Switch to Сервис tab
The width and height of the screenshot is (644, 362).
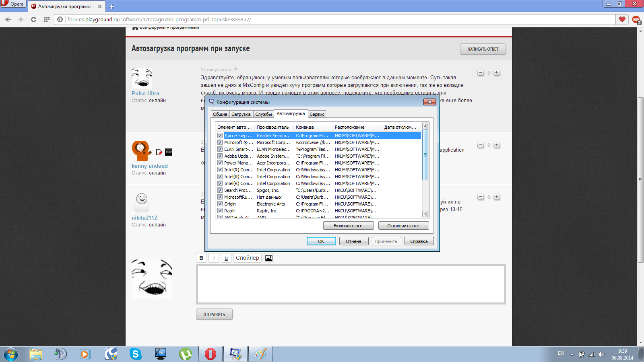[x=317, y=114]
